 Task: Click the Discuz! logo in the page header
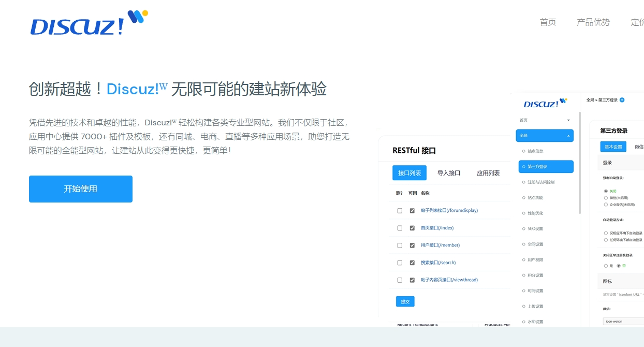89,23
